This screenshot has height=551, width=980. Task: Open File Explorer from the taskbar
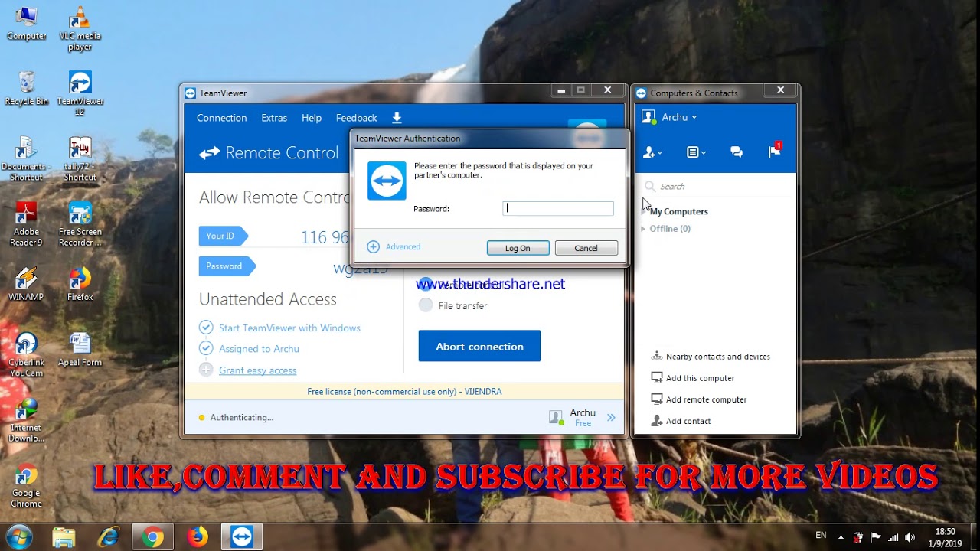(x=64, y=537)
